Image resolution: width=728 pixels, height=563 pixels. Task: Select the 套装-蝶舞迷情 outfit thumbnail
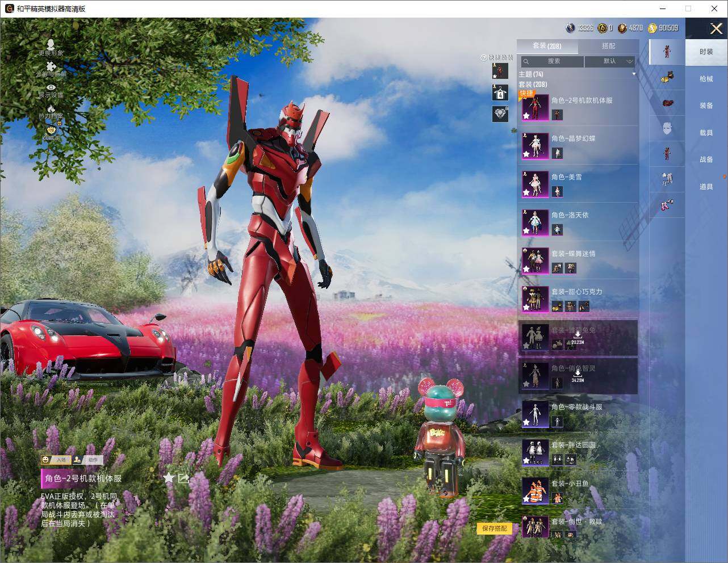(x=535, y=261)
